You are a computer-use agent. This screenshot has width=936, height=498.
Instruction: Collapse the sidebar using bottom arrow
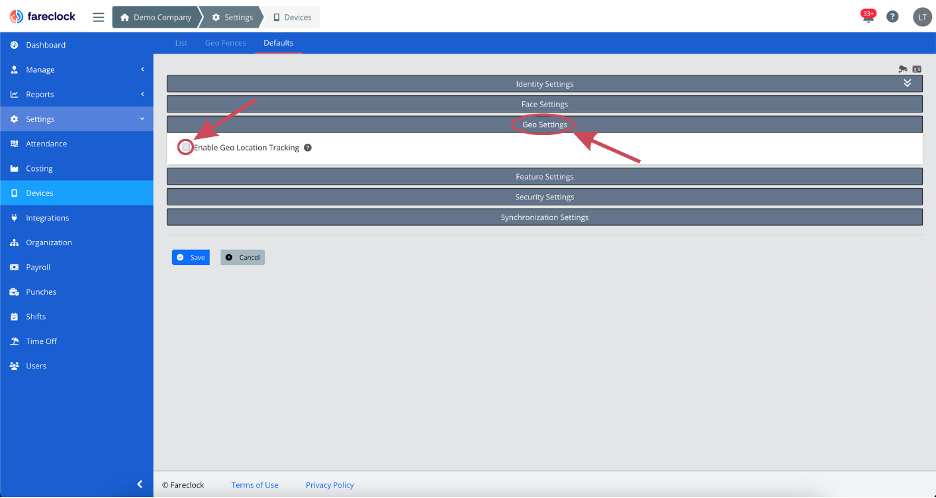coord(139,484)
